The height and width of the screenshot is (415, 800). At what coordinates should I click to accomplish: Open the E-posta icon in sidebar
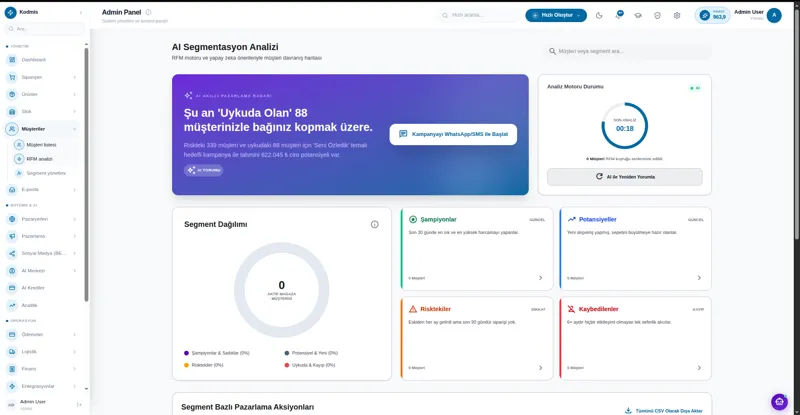(12, 189)
